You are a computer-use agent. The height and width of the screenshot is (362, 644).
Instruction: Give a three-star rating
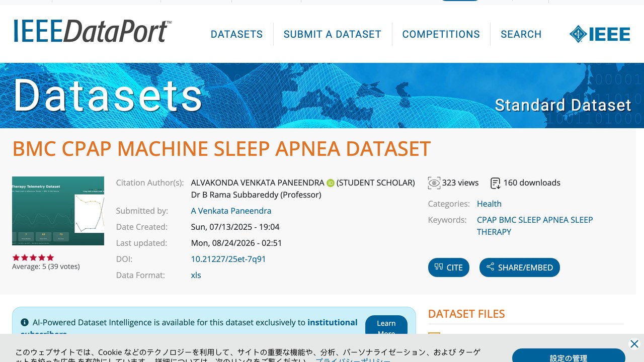(x=33, y=257)
